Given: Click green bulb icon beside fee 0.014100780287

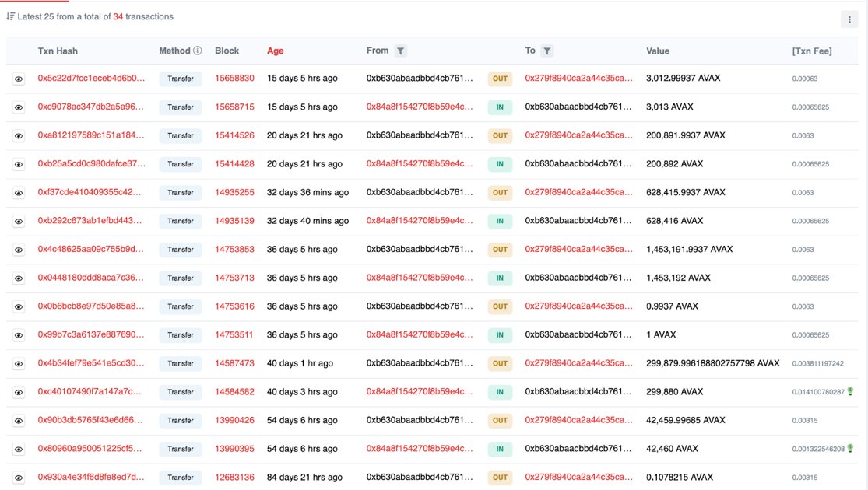Looking at the screenshot, I should click(850, 391).
